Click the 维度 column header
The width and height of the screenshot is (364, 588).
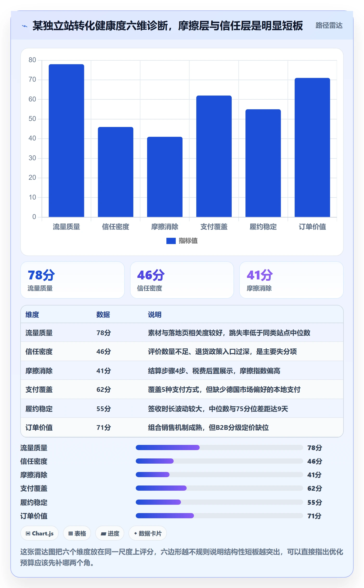[32, 315]
